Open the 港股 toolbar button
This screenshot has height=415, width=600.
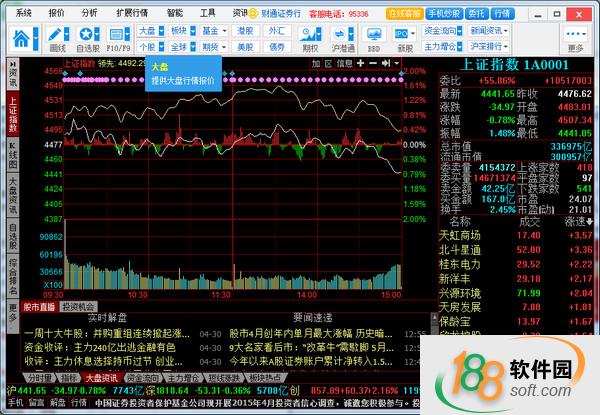(x=245, y=31)
